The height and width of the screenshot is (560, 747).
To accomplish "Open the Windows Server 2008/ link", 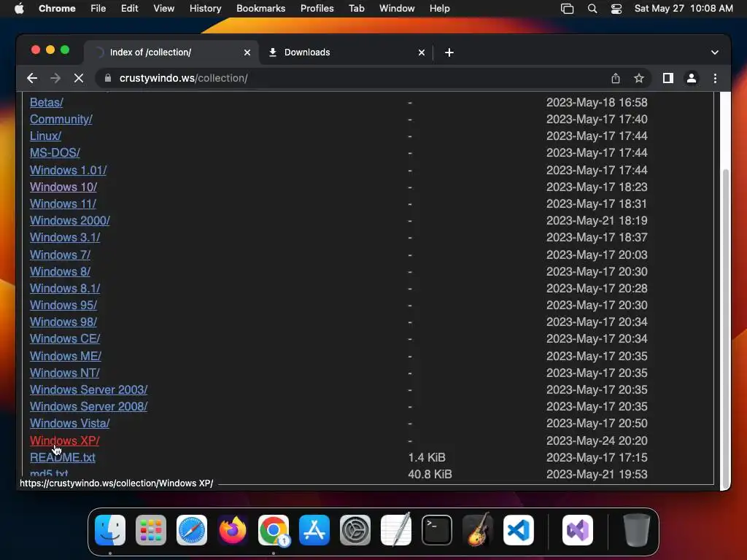I will tap(88, 406).
